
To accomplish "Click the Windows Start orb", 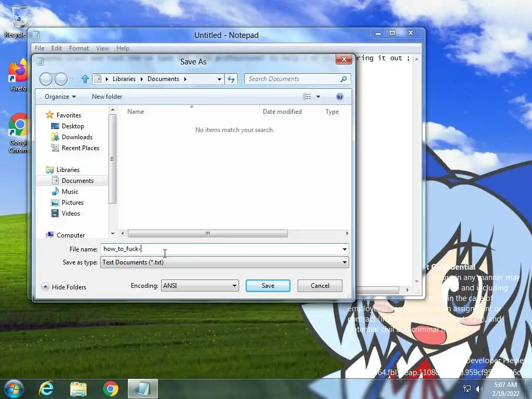I will pos(14,389).
